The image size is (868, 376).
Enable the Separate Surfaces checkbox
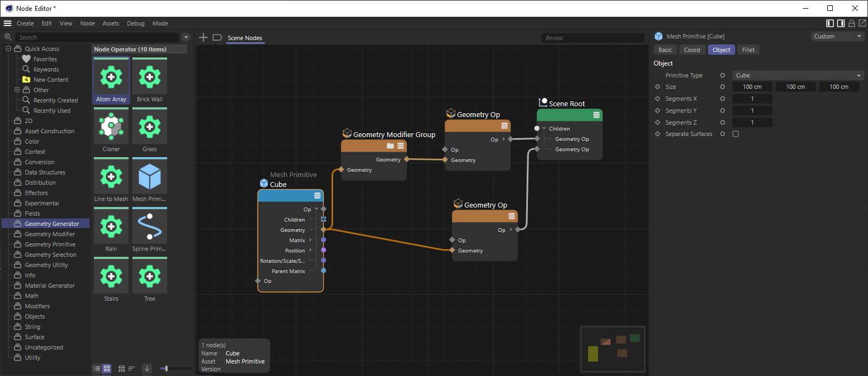736,134
